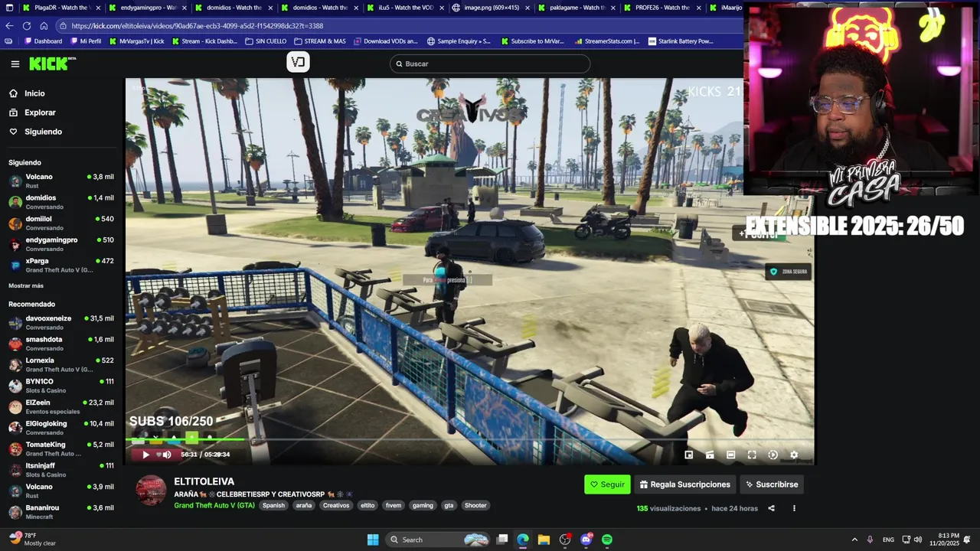The image size is (980, 551).
Task: Open davooxeneize recommended channel
Action: pos(61,322)
